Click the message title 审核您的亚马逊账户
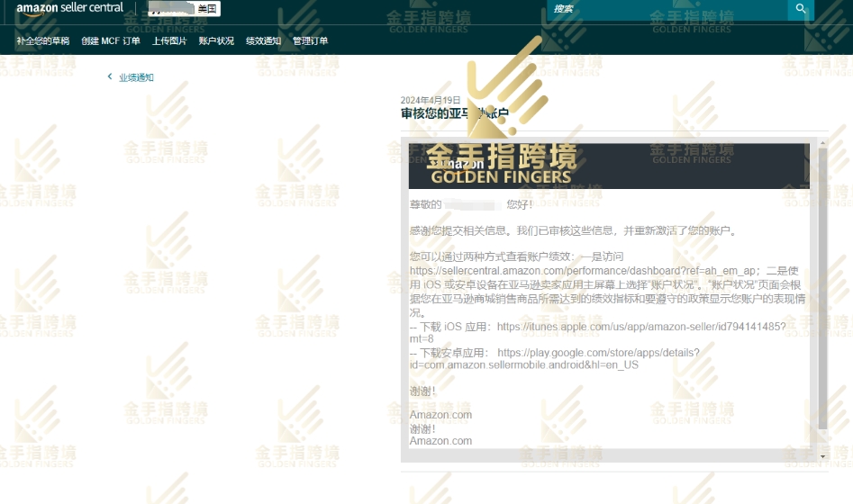 point(455,113)
